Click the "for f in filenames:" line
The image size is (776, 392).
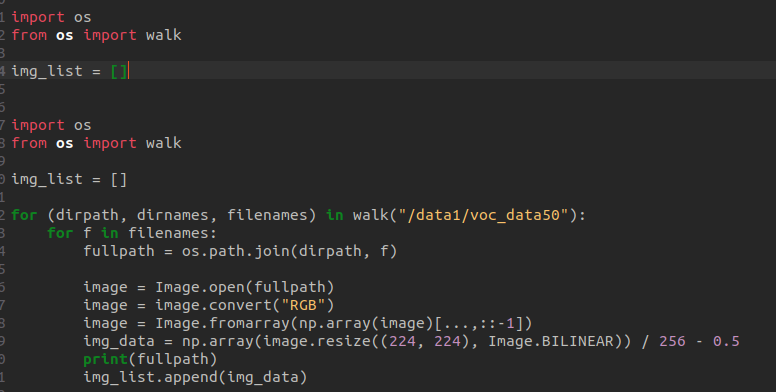[x=132, y=233]
